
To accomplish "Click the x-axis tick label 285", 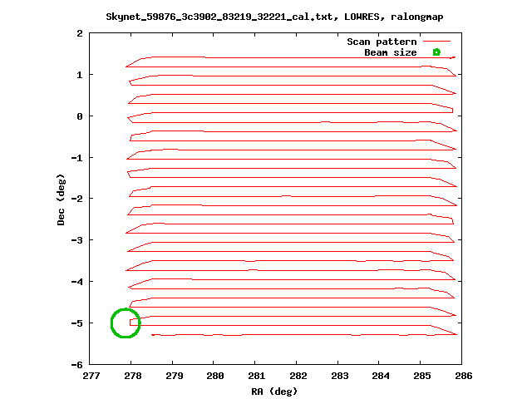I will coord(422,376).
